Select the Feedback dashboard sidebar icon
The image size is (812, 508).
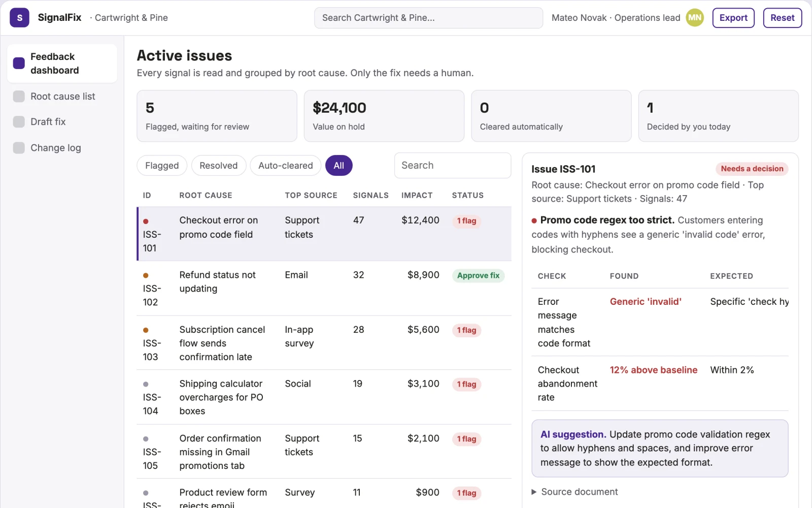point(19,63)
